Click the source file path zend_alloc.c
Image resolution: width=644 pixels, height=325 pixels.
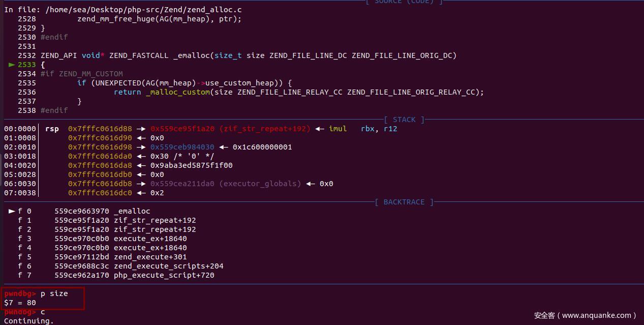pos(144,10)
